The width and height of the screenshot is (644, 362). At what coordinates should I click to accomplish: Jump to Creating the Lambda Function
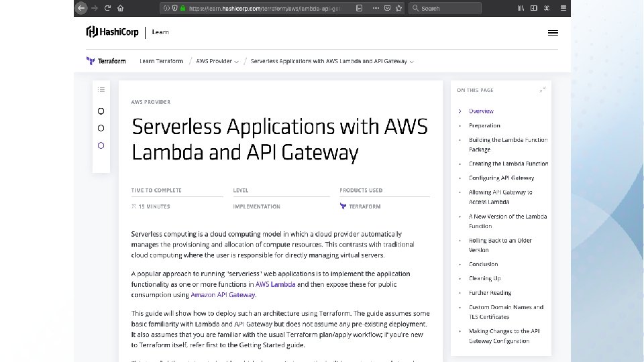click(508, 164)
